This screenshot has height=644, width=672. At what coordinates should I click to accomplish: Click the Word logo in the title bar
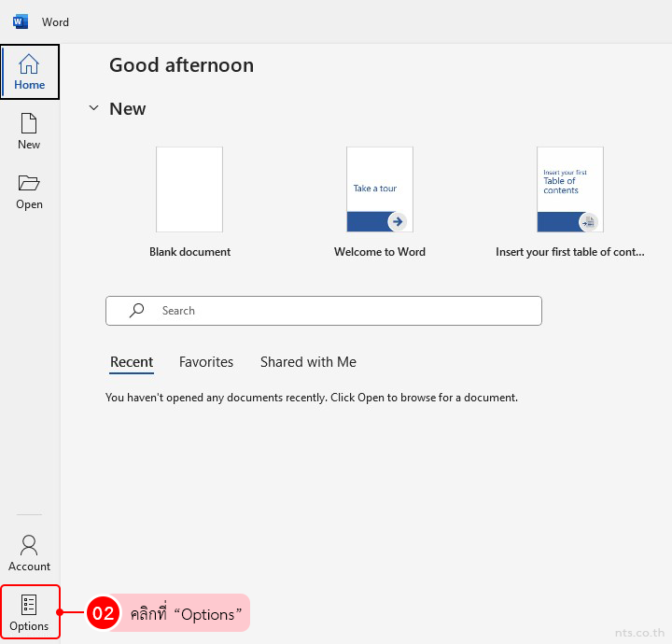tap(21, 21)
